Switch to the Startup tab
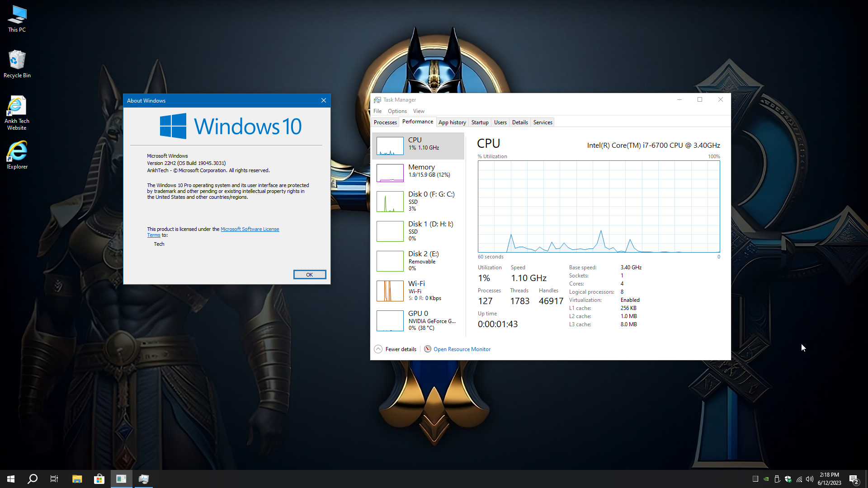Screen dimensions: 868x488 click(480, 122)
